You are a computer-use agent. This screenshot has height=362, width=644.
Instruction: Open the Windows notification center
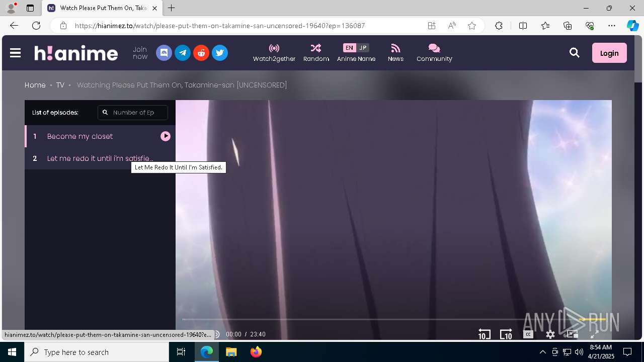[627, 352]
